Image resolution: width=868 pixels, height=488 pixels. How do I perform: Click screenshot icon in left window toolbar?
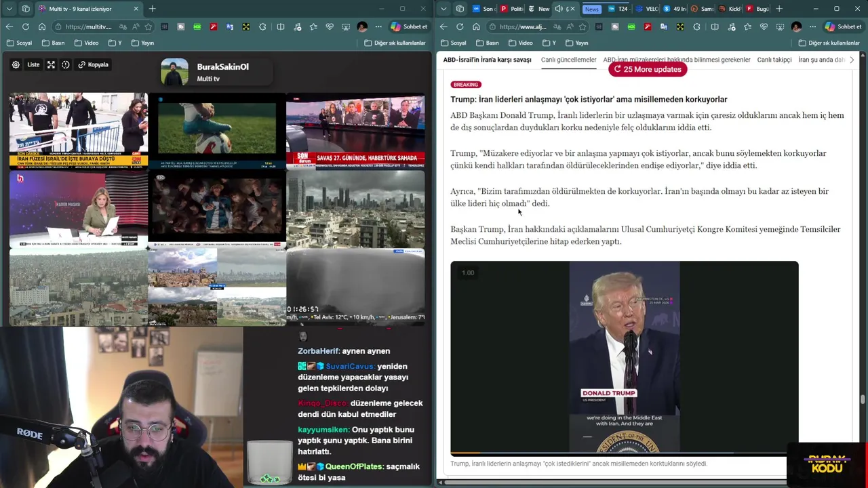tap(346, 26)
